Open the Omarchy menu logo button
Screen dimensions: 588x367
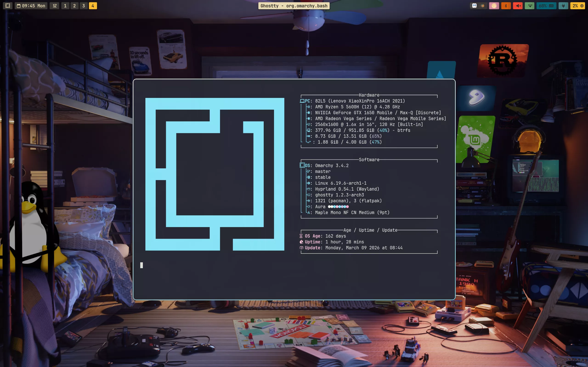8,6
